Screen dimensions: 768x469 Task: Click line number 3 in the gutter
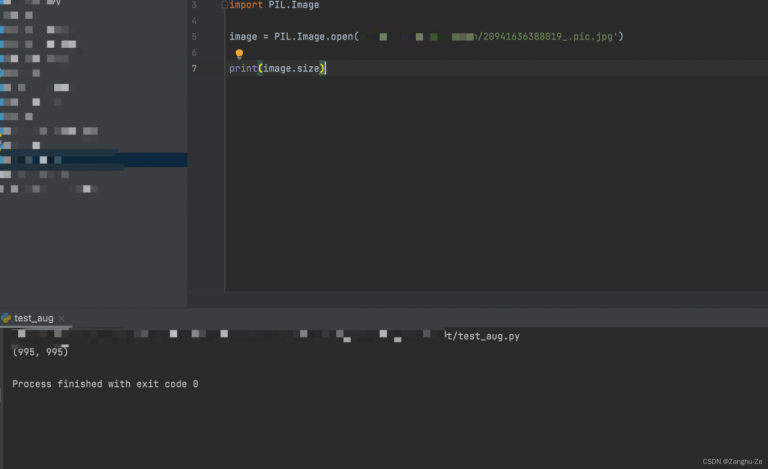[193, 5]
